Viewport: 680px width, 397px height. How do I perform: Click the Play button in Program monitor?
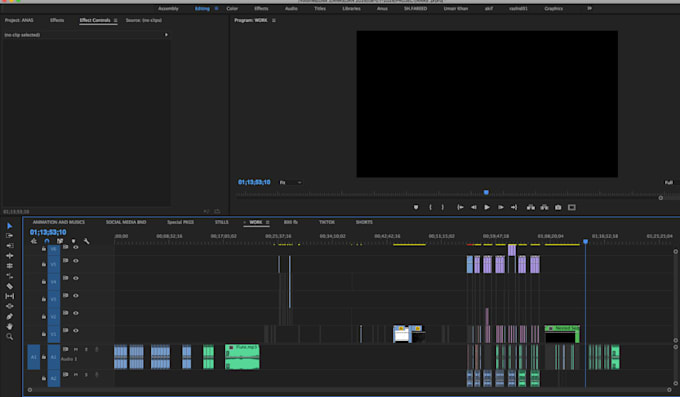(487, 207)
